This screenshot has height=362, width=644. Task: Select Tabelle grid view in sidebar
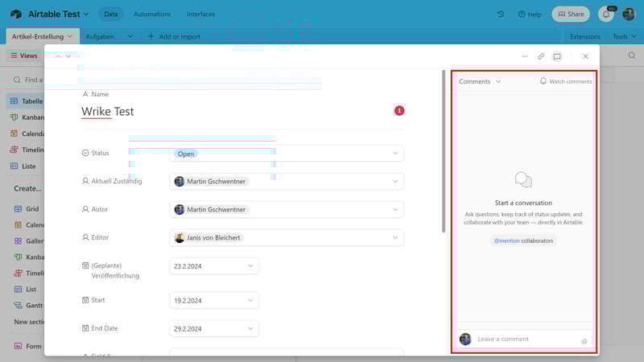27,101
